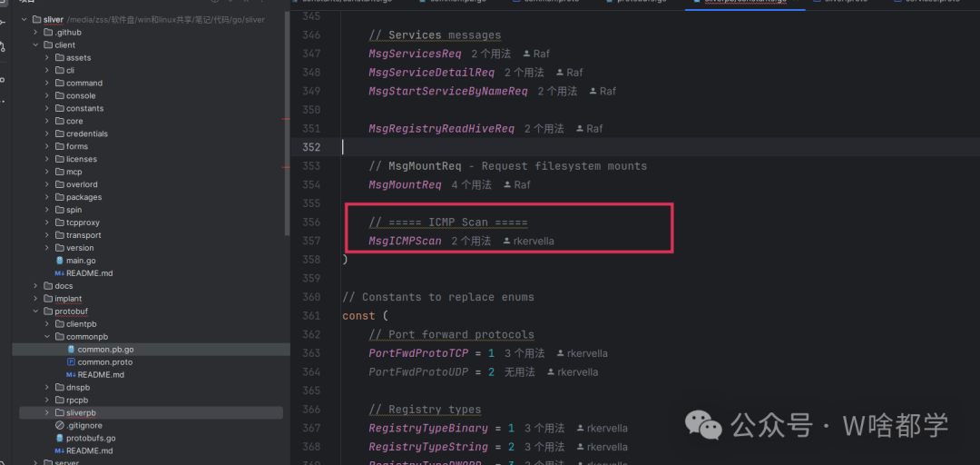
Task: Collapse the client folder chevron
Action: pyautogui.click(x=35, y=45)
